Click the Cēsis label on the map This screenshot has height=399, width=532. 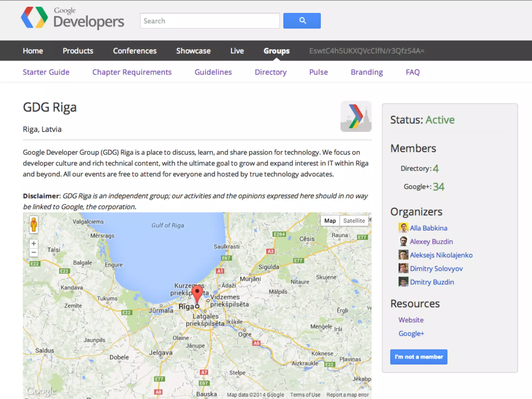307,239
